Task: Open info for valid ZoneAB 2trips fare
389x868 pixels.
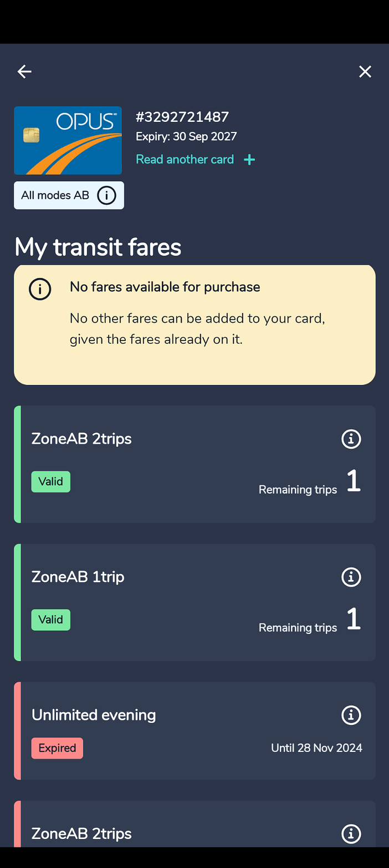Action: point(351,439)
